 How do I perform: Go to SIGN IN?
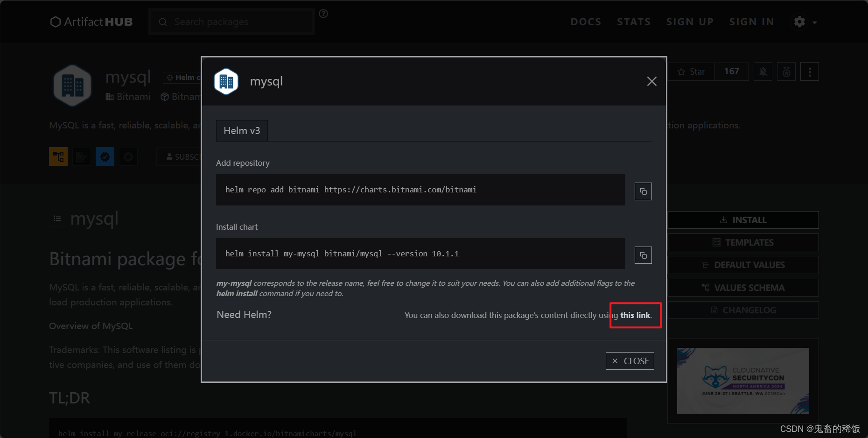point(752,22)
